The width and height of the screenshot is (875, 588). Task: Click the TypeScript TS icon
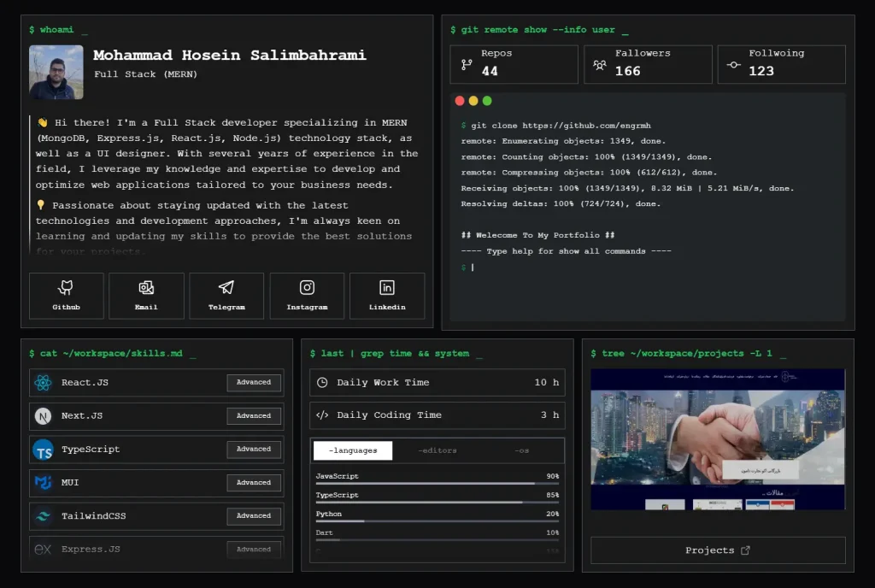point(44,450)
